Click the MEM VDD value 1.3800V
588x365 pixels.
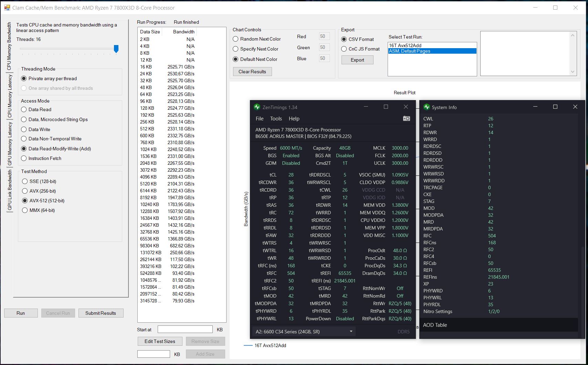pyautogui.click(x=400, y=205)
